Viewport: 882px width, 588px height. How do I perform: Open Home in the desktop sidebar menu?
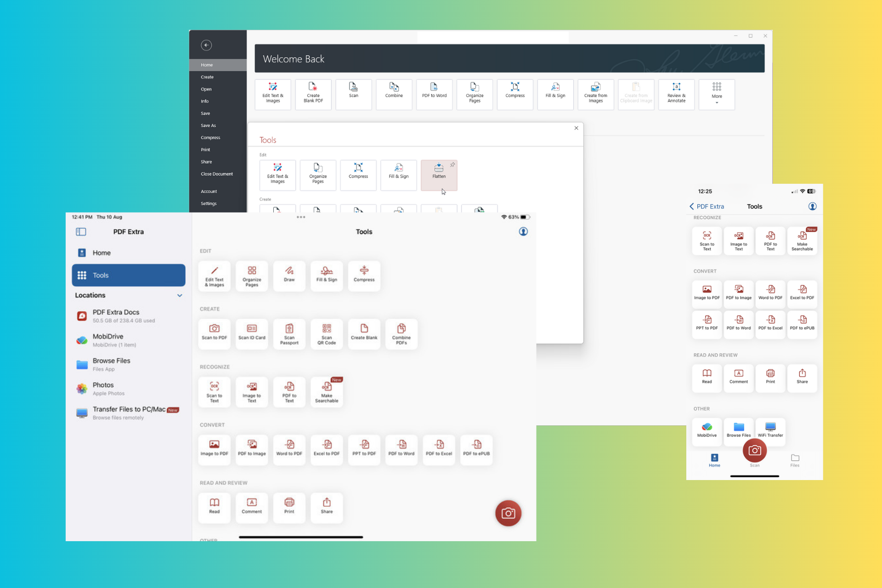point(218,65)
